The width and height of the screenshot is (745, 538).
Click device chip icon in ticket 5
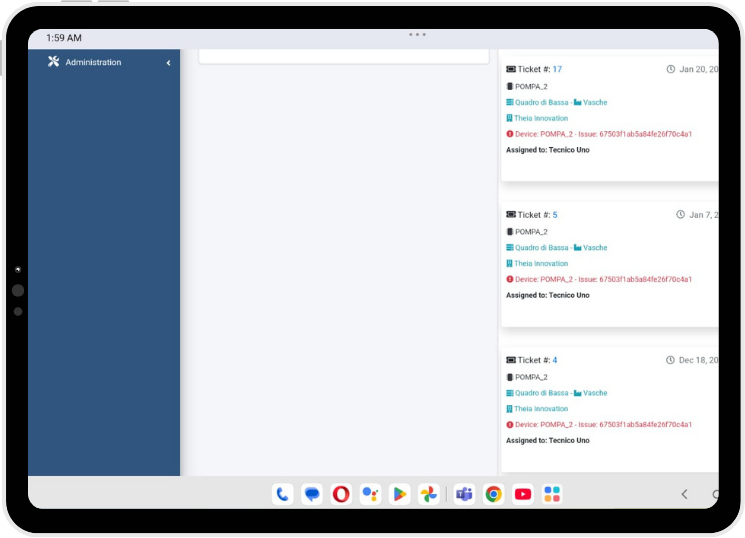[x=510, y=232]
